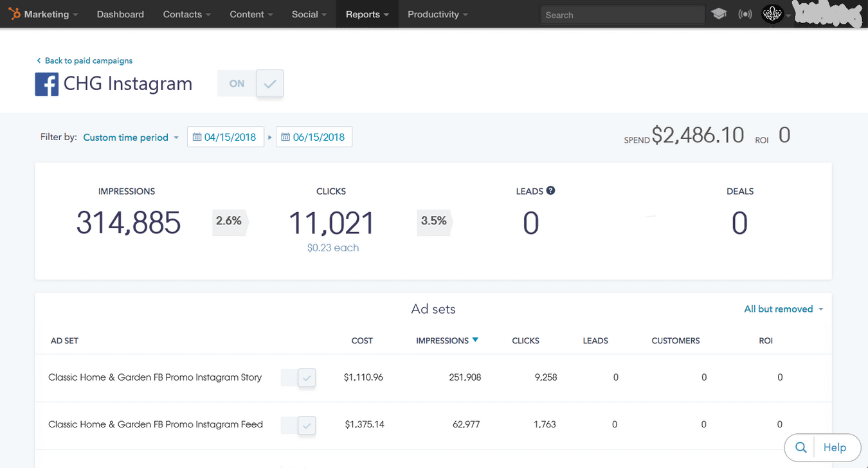The image size is (868, 468).
Task: Open the Academy graduation cap icon
Action: 719,14
